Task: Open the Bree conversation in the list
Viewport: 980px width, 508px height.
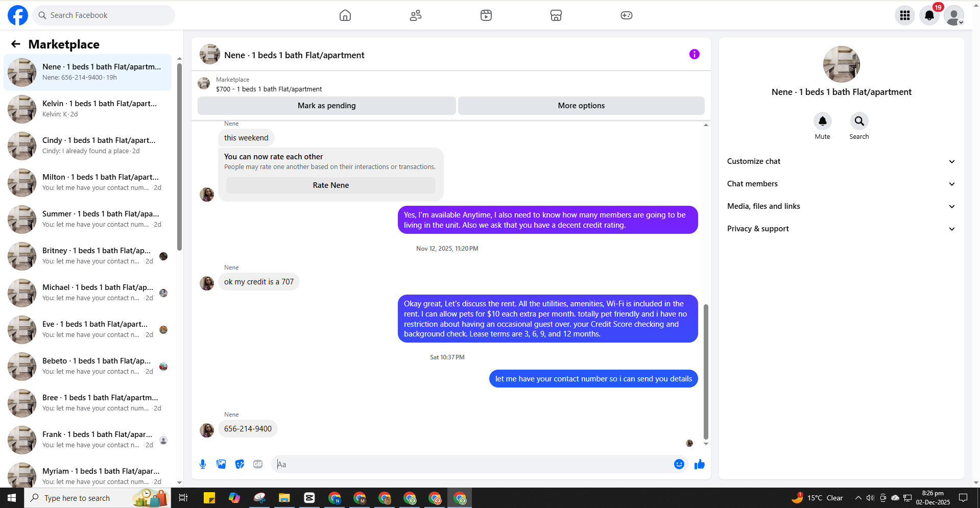Action: [x=88, y=403]
